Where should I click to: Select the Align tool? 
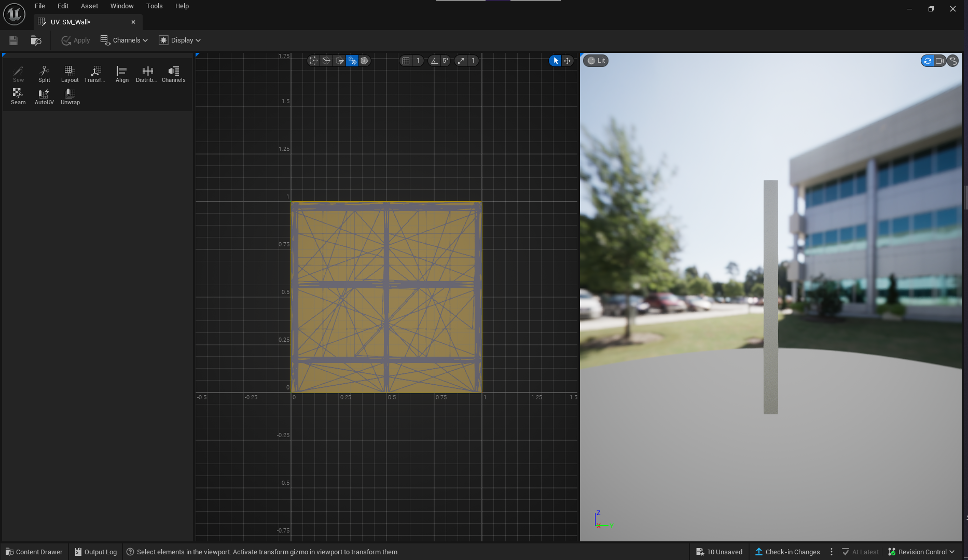coord(122,74)
